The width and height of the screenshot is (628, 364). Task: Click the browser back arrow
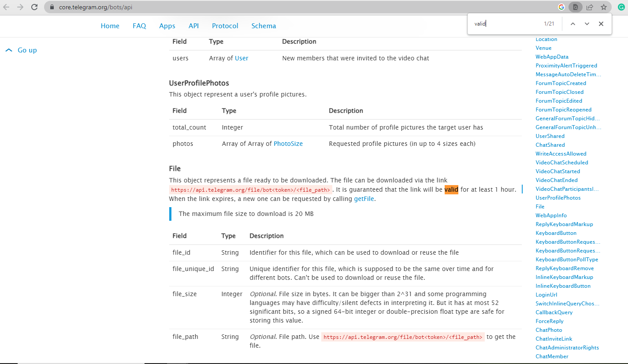pyautogui.click(x=7, y=7)
